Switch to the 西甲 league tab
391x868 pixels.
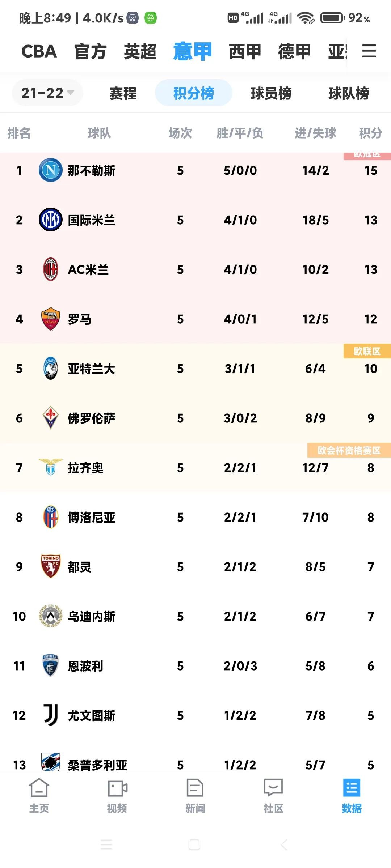click(245, 51)
